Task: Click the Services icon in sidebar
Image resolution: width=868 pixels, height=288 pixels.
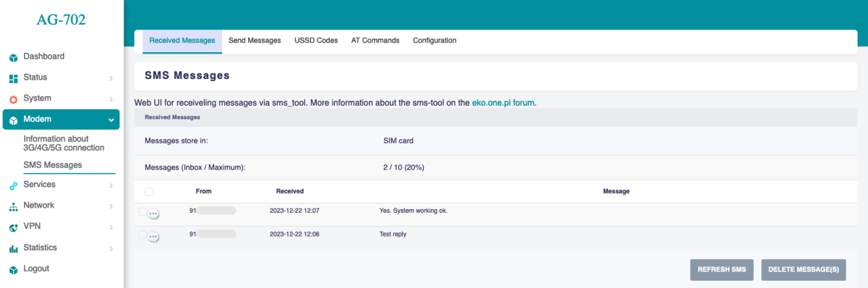Action: click(13, 185)
